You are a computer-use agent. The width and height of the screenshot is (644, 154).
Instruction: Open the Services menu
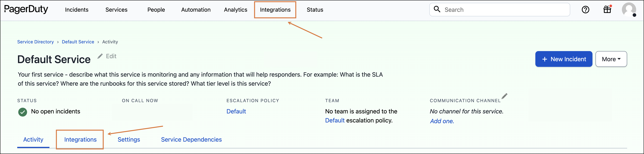point(116,10)
